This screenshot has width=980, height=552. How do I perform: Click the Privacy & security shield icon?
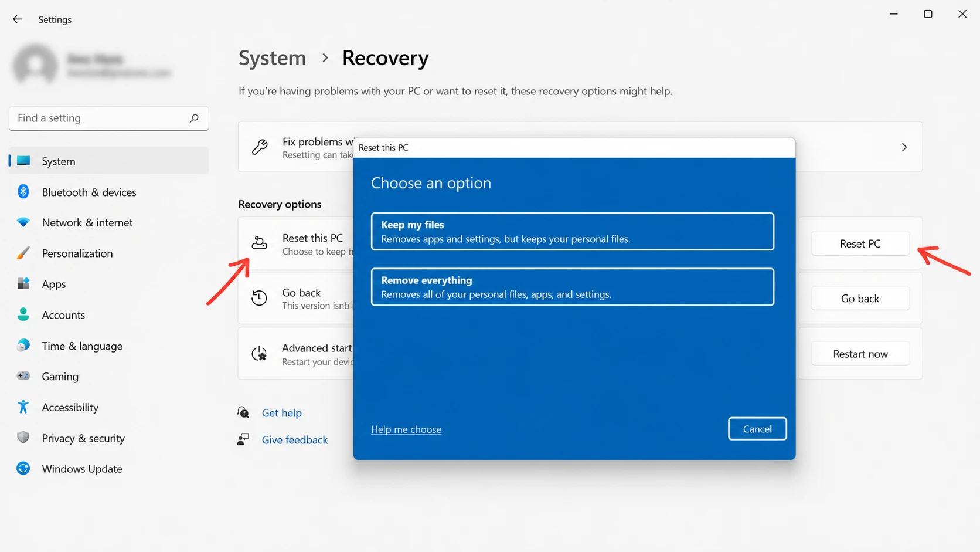(x=23, y=438)
